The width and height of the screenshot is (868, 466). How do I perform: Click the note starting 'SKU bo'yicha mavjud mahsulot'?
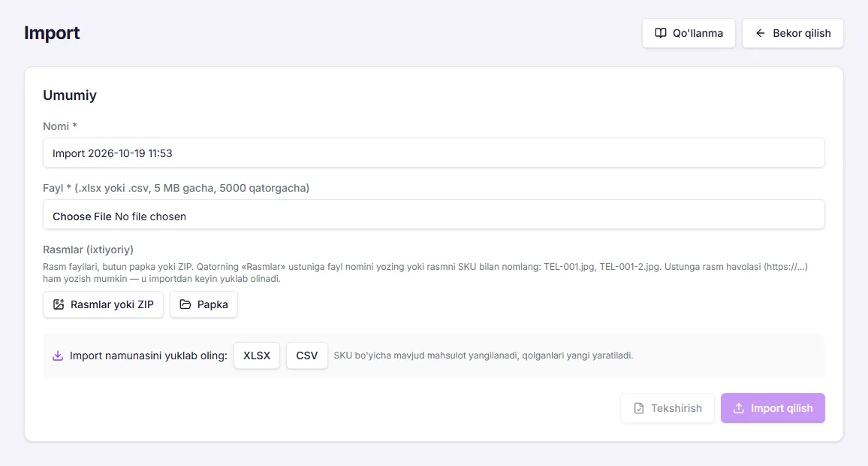point(484,356)
